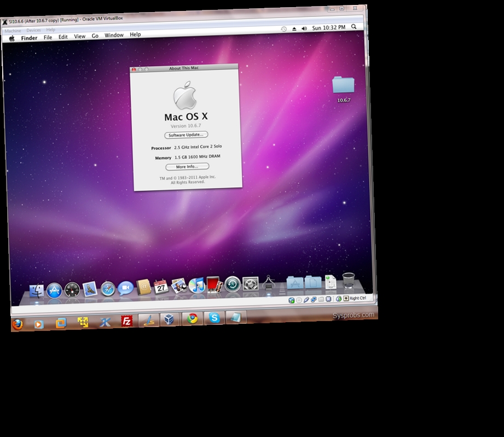The height and width of the screenshot is (437, 504).
Task: Open Photo Booth in the dock
Action: (215, 285)
